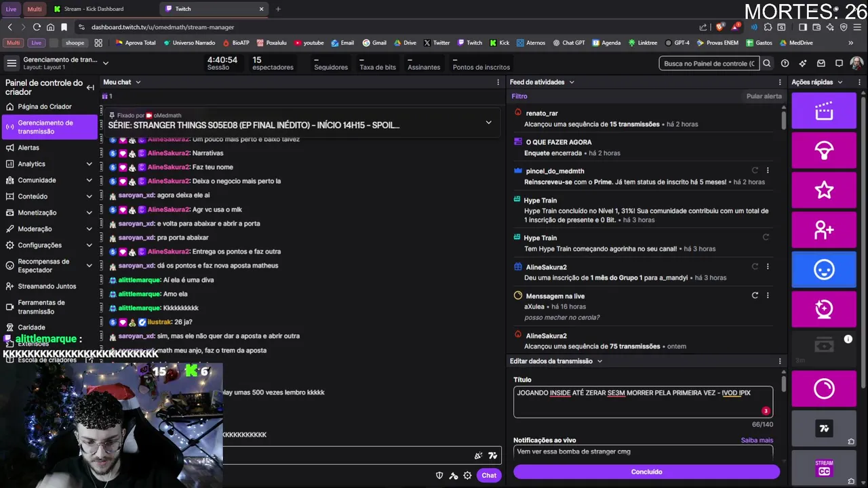Click the Stream CC quick action tile
The height and width of the screenshot is (488, 868).
click(x=824, y=468)
